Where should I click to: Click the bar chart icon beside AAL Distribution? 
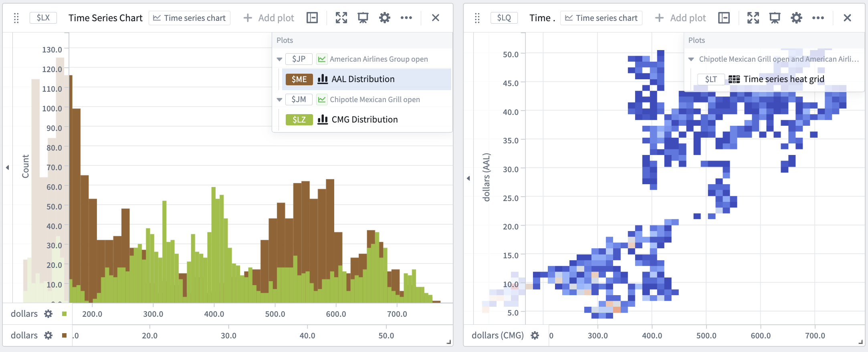[323, 79]
